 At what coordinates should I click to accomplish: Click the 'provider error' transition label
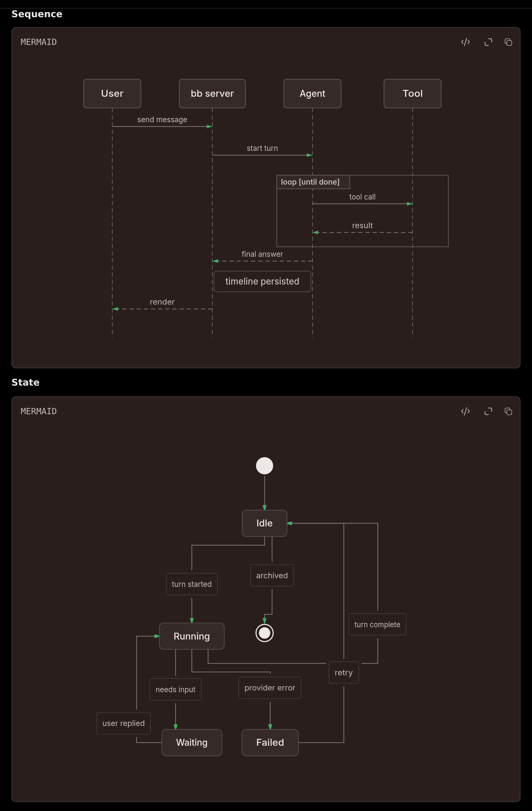pyautogui.click(x=270, y=688)
